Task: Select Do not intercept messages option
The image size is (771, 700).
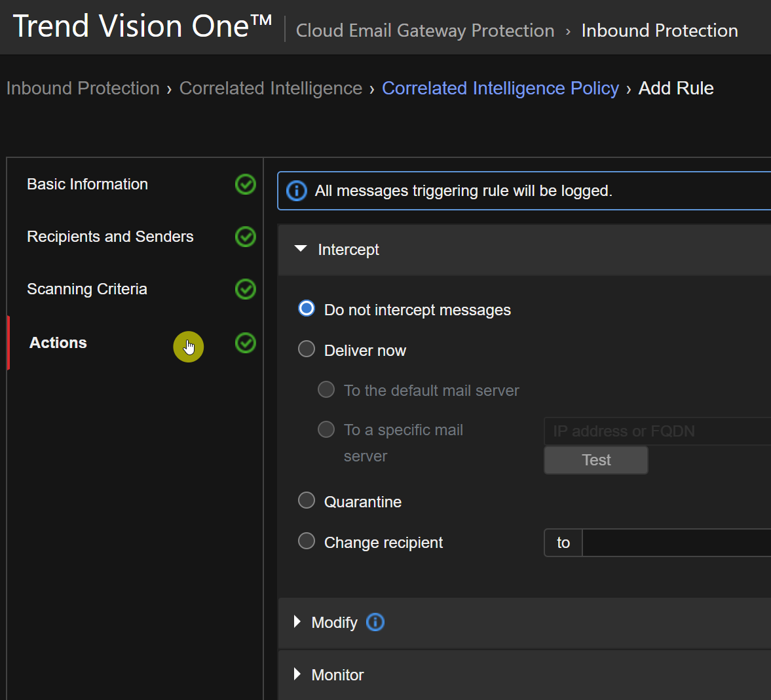Action: [307, 309]
